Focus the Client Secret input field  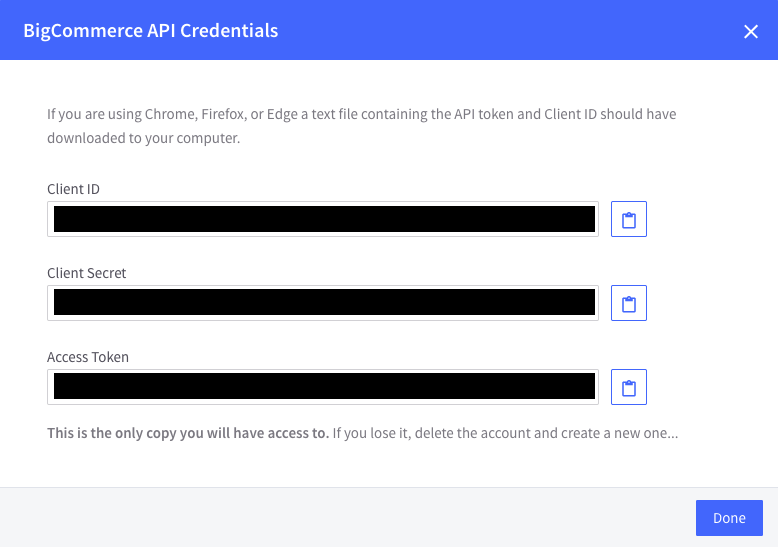tap(323, 303)
